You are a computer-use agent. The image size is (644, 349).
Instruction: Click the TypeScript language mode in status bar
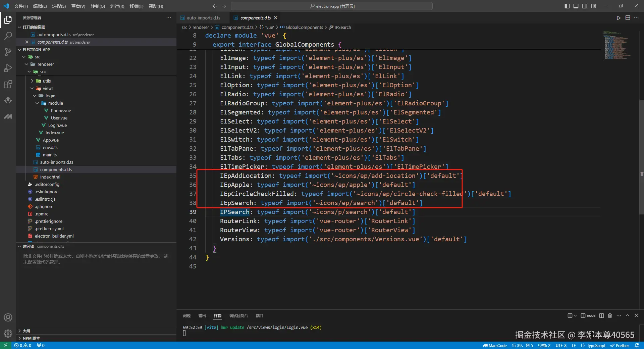coord(596,345)
